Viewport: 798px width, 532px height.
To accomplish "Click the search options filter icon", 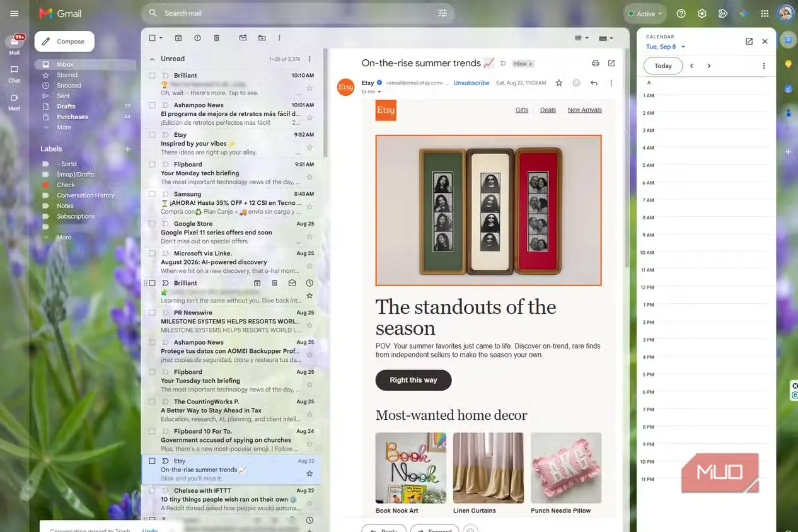I will (x=442, y=13).
